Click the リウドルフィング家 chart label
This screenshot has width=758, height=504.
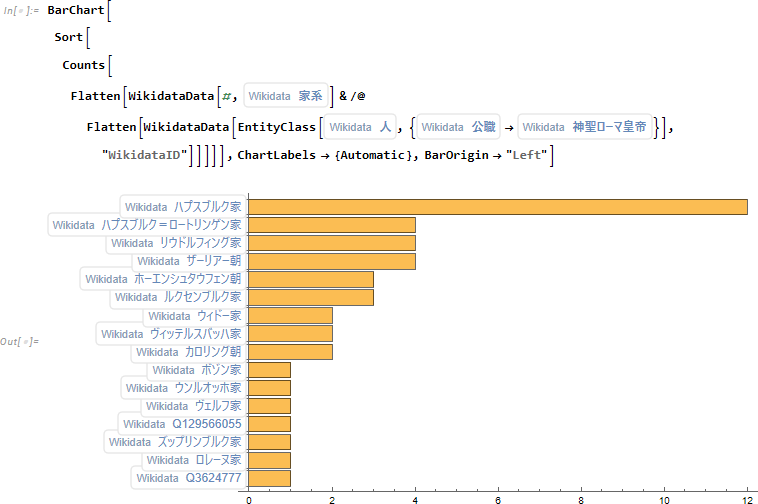pos(175,243)
